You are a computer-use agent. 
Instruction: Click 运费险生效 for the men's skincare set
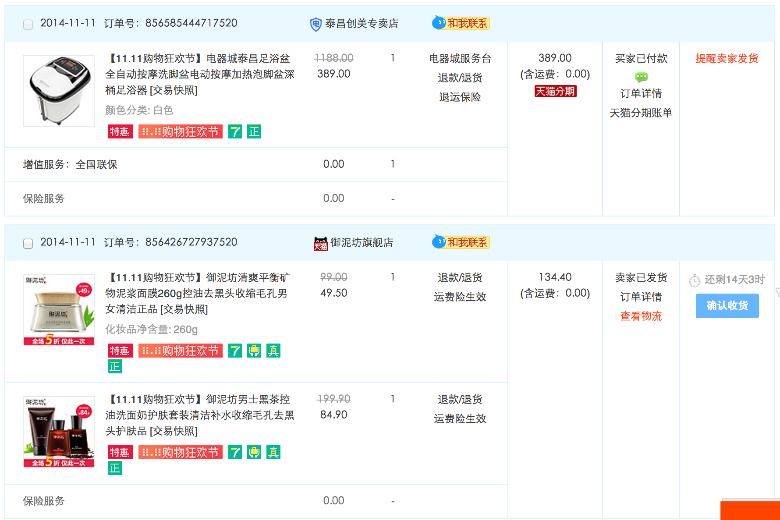(x=460, y=418)
